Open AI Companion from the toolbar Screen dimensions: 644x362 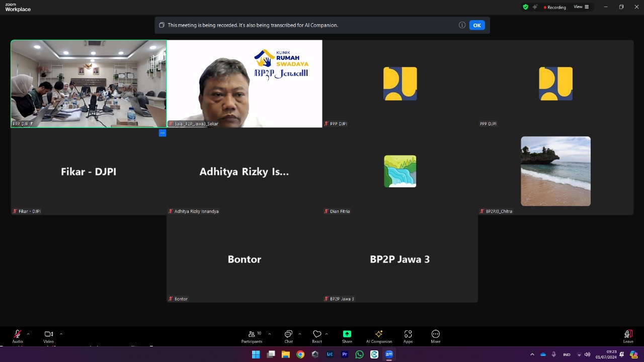click(379, 336)
